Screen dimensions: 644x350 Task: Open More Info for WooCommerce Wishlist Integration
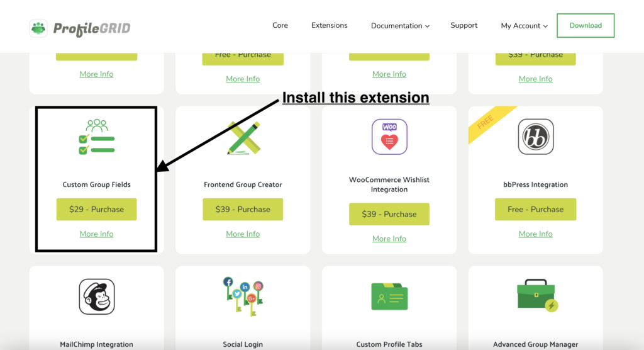tap(389, 239)
